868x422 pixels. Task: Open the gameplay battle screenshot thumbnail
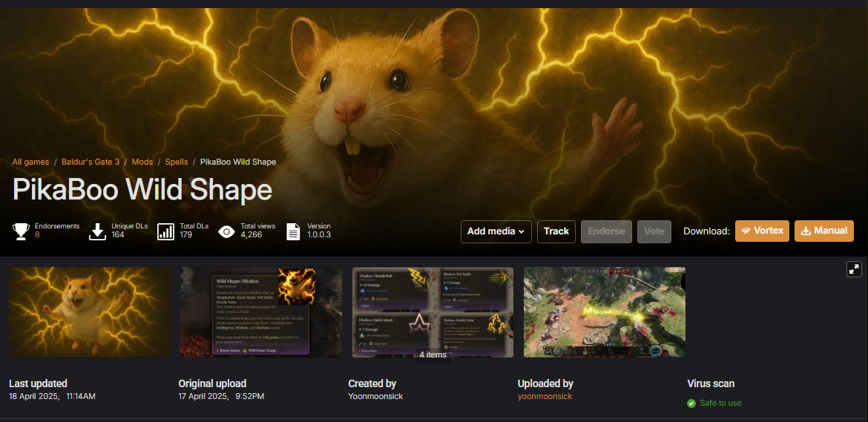coord(605,312)
